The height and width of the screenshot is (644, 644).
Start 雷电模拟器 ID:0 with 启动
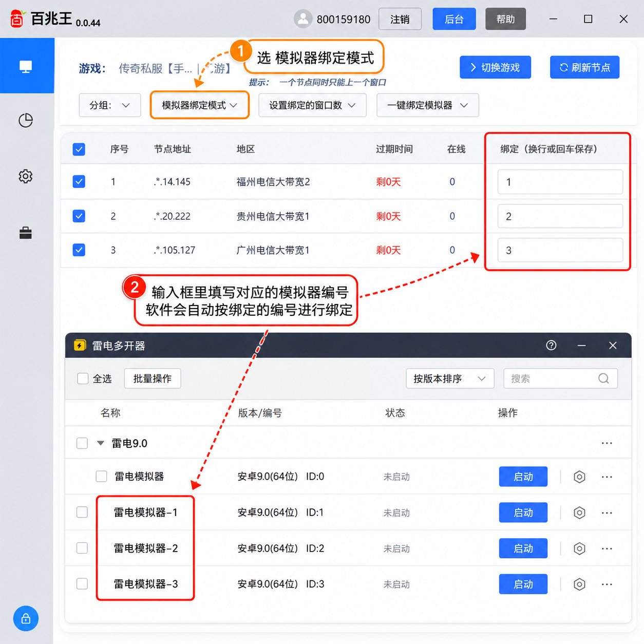(x=523, y=477)
